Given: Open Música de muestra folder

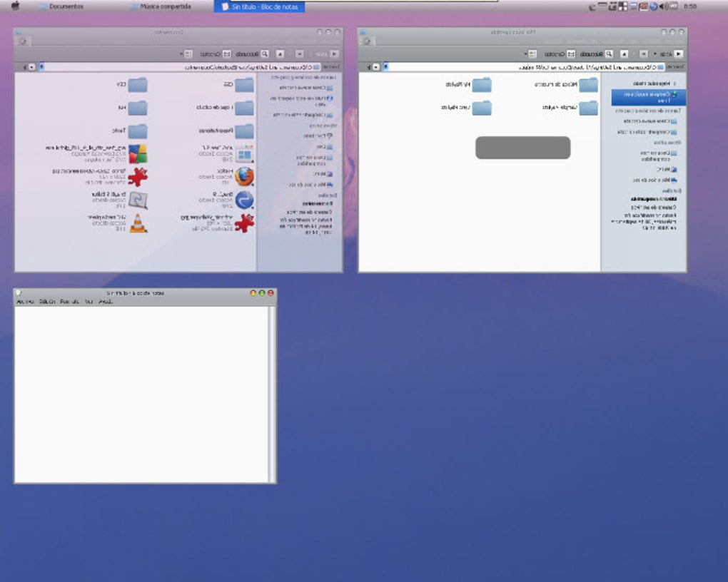Looking at the screenshot, I should pyautogui.click(x=567, y=84).
